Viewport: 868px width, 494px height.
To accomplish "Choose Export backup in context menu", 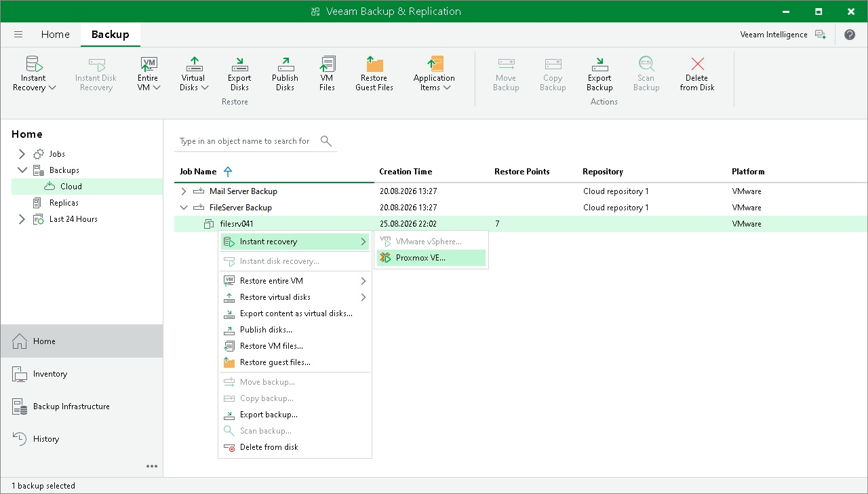I will point(295,415).
